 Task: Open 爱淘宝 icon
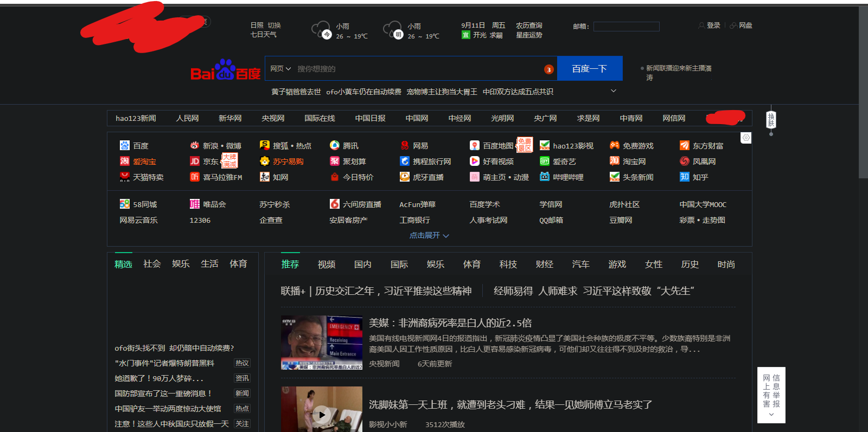click(x=125, y=161)
